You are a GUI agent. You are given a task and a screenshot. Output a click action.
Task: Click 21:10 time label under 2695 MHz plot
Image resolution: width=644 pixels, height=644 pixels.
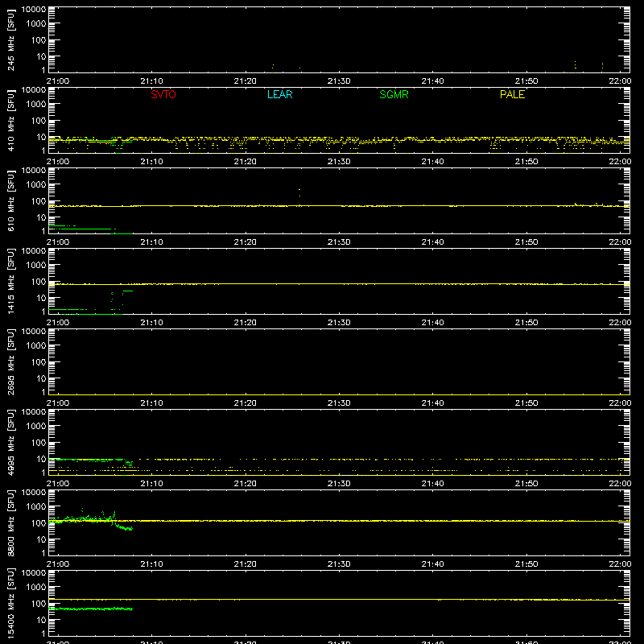[151, 403]
